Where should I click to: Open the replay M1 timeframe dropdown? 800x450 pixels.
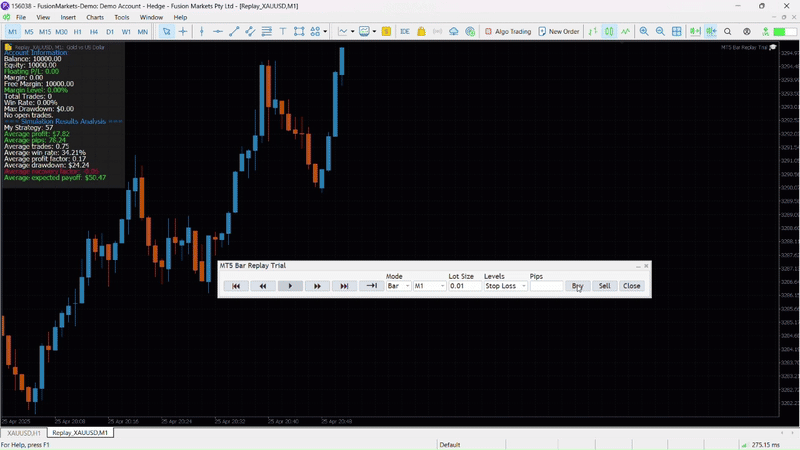(x=430, y=286)
